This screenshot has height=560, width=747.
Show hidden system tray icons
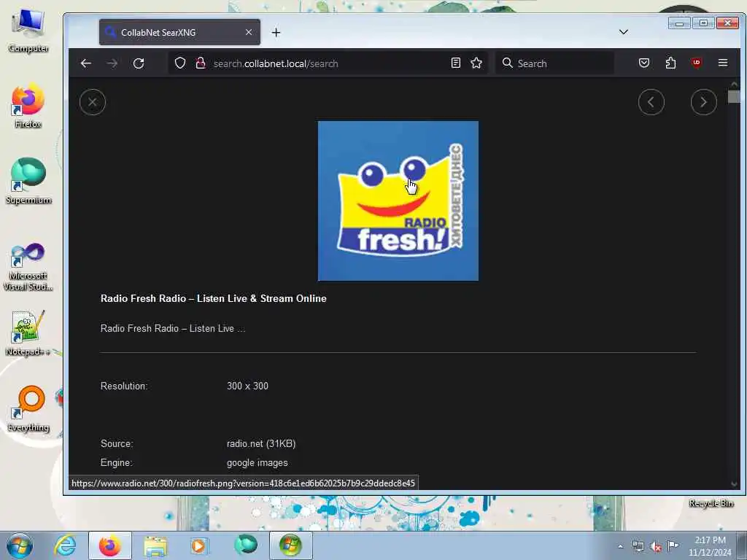pyautogui.click(x=620, y=547)
